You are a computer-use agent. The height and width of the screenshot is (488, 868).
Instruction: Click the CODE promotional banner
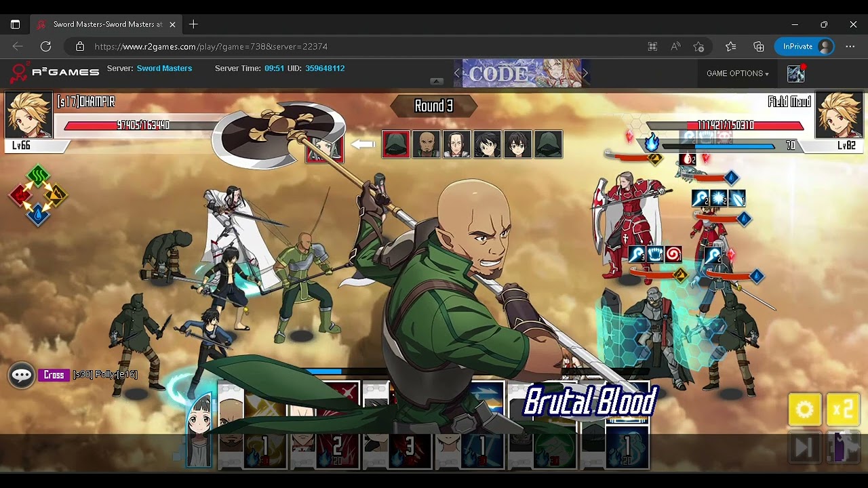521,73
